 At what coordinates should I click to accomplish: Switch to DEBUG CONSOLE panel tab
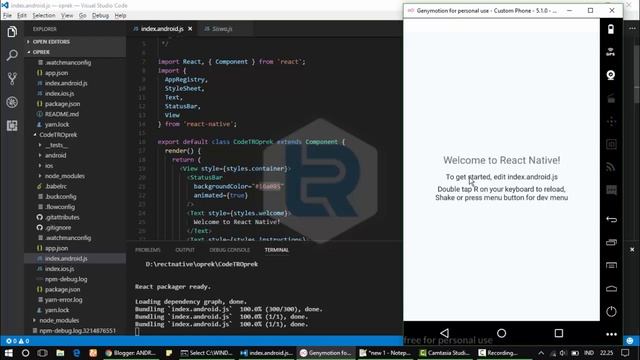coord(229,250)
